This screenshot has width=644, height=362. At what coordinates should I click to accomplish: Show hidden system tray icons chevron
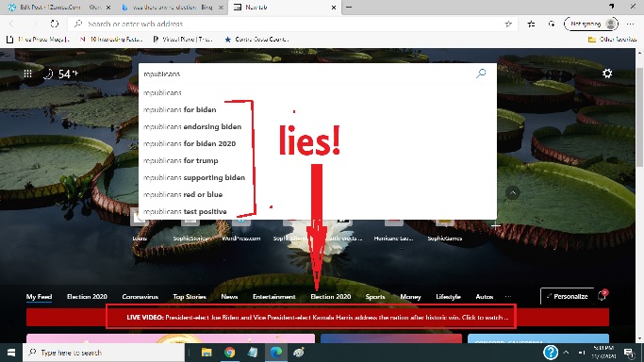(566, 353)
